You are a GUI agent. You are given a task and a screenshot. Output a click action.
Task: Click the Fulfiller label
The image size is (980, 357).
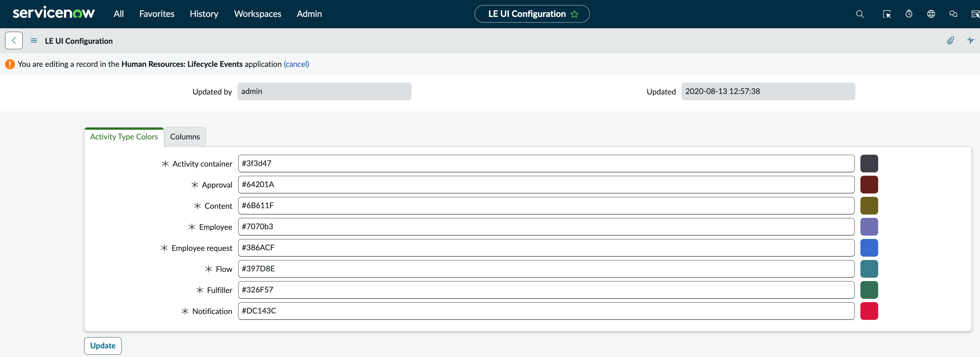point(219,290)
